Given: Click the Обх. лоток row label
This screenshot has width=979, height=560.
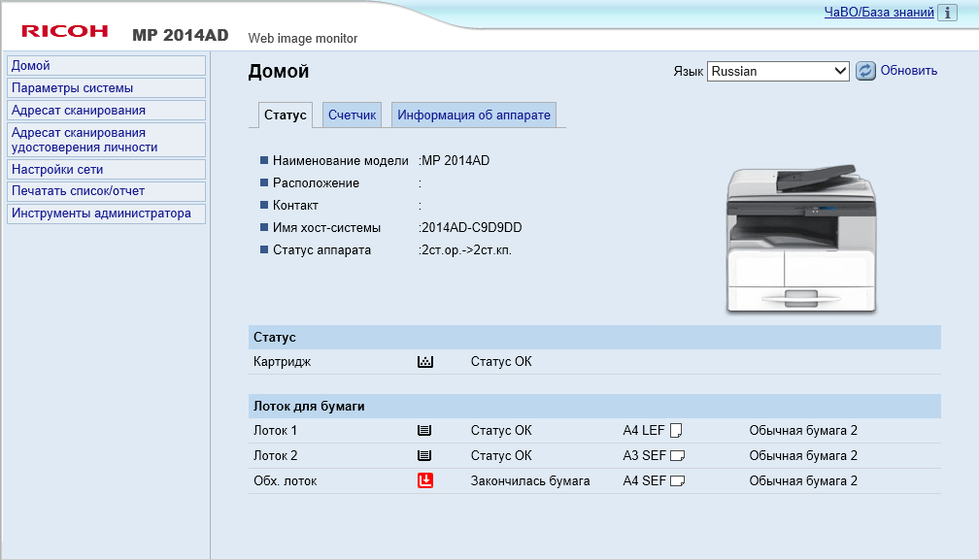Looking at the screenshot, I should pyautogui.click(x=286, y=480).
